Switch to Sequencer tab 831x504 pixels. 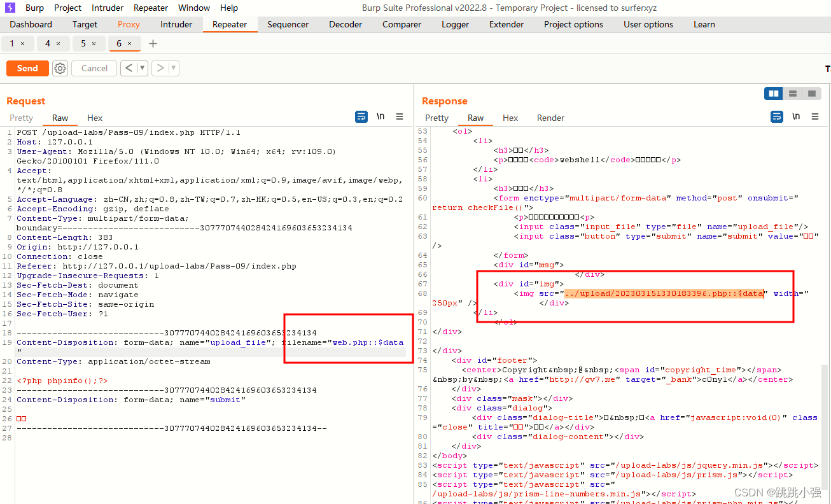[x=288, y=24]
